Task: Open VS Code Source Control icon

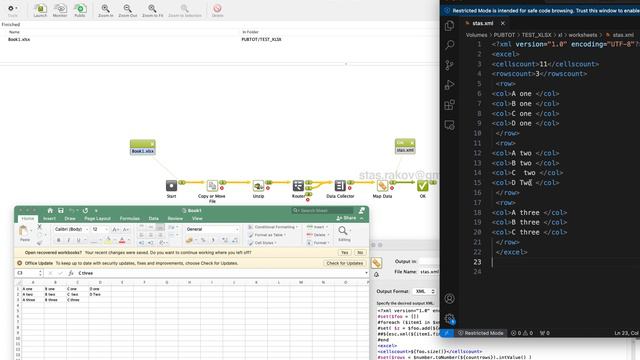Action: point(449,65)
